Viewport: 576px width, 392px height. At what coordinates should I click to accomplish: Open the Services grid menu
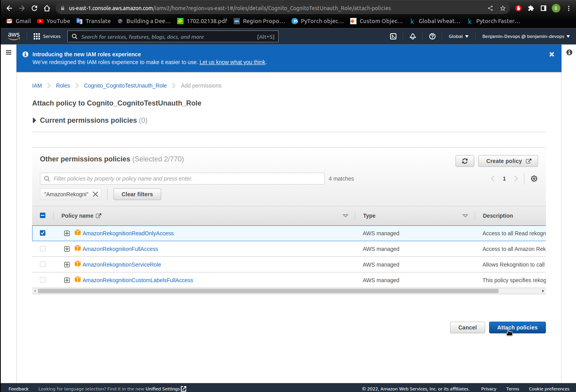tap(47, 36)
